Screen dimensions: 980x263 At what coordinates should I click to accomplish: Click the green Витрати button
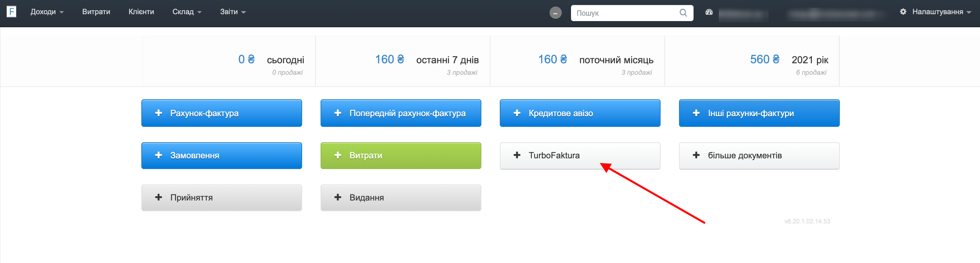pyautogui.click(x=401, y=156)
